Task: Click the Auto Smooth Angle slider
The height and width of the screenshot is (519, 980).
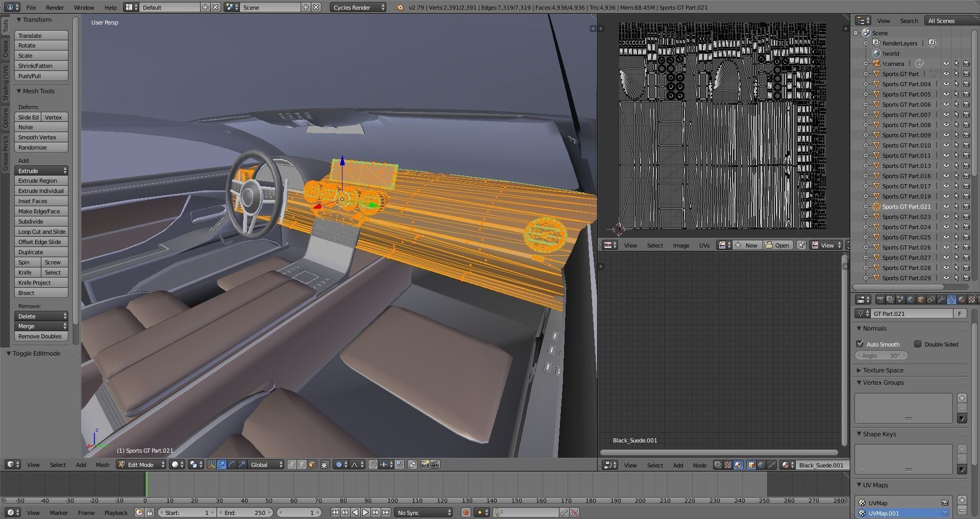Action: tap(881, 356)
